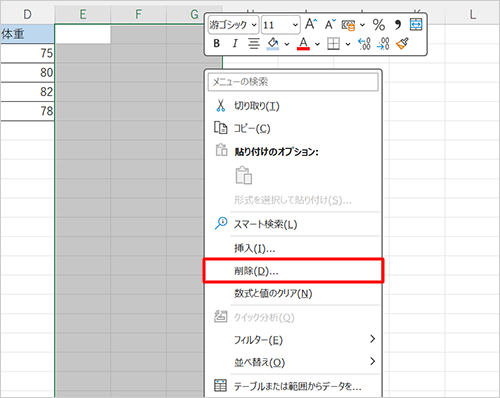Expand the 並べ替え submenu arrow
The image size is (500, 398).
(x=372, y=361)
